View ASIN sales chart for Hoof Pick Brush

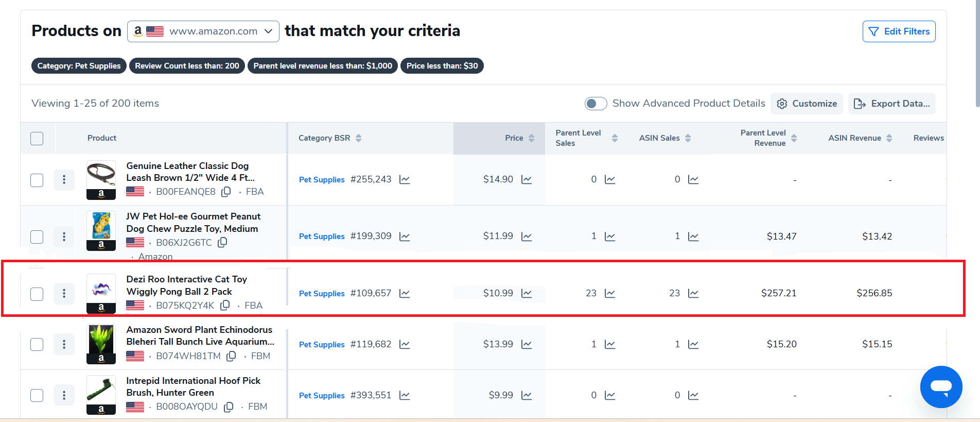[693, 395]
